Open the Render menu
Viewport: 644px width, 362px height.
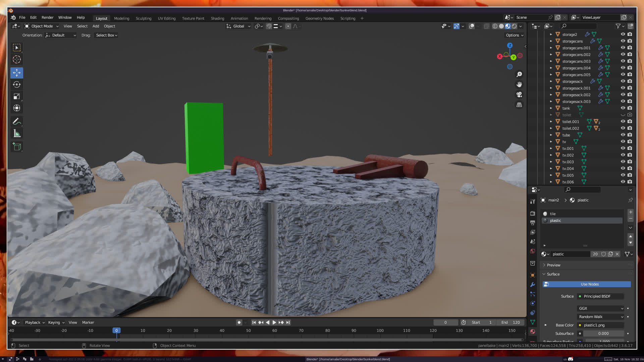[x=47, y=17]
